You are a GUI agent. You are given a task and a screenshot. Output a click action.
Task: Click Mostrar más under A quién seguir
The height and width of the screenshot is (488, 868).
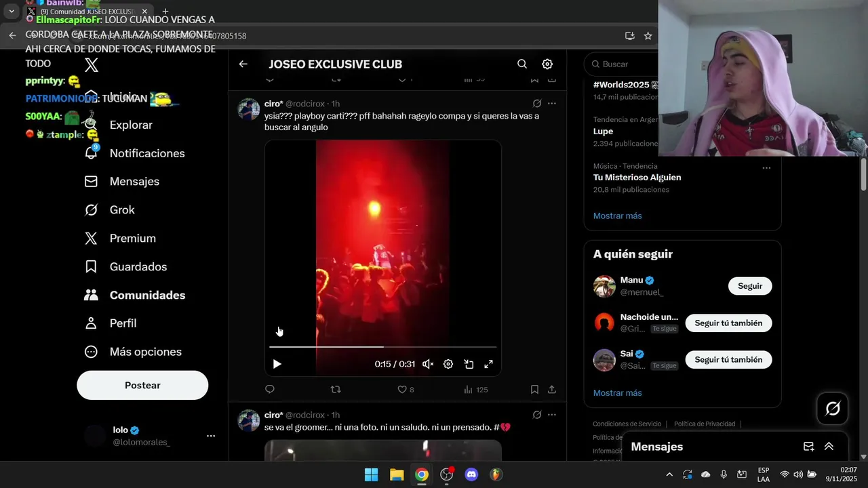click(617, 393)
